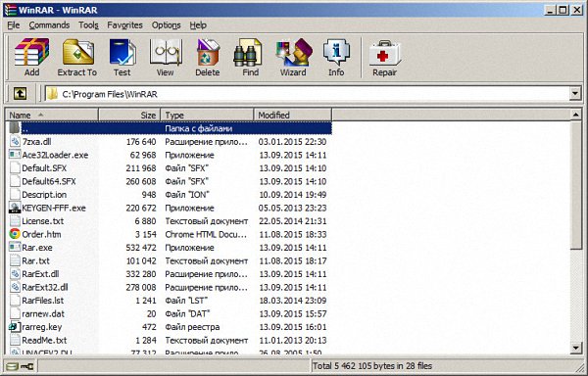Click the size value 532 472

pos(141,248)
